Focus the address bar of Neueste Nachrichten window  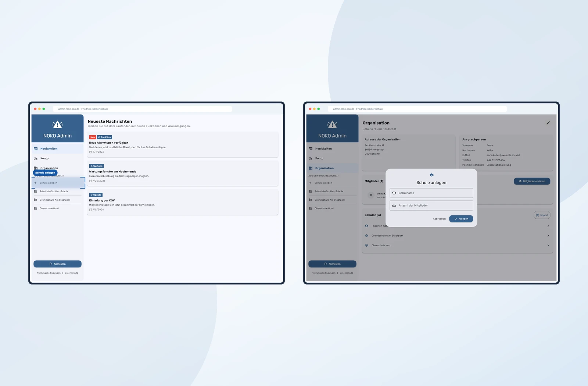coord(143,109)
